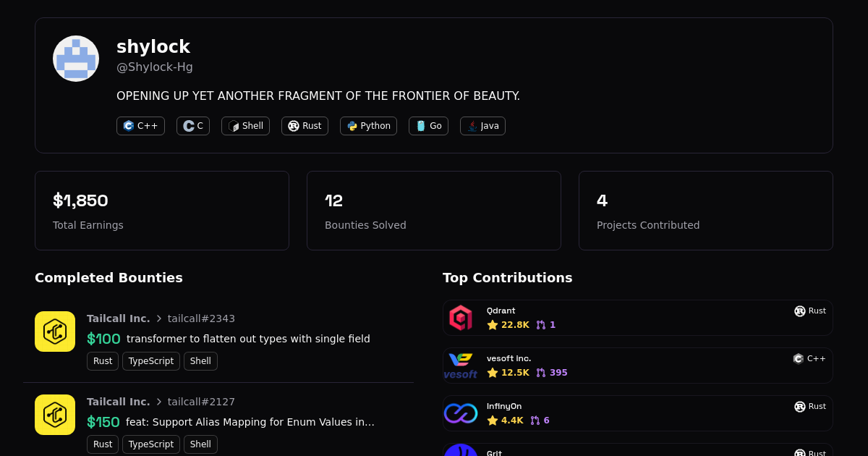Click Tailcall Inc. organization name for $150 bounty
Screen dimensions: 868x456
(119, 402)
